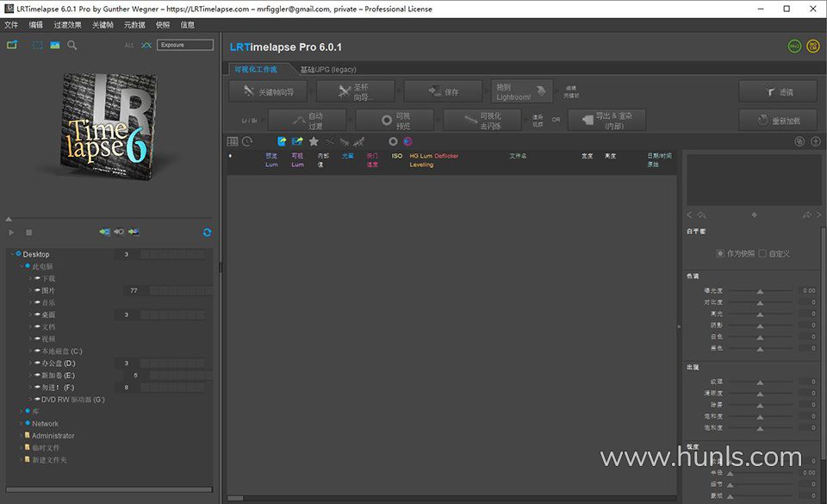Click the HG Lum Deflicker column header

pos(434,160)
